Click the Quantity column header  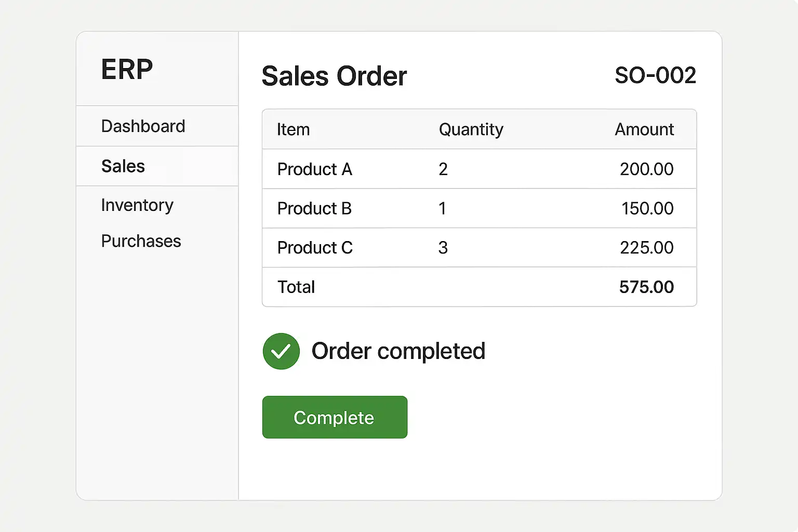tap(471, 129)
